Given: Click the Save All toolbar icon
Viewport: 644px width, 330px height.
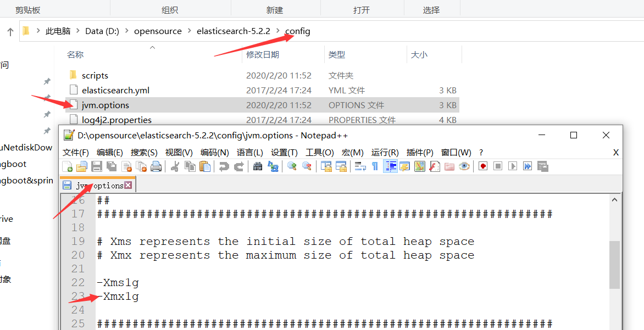Looking at the screenshot, I should point(112,166).
